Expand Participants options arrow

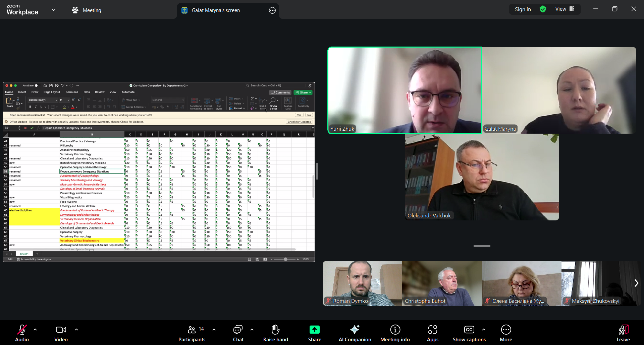214,330
